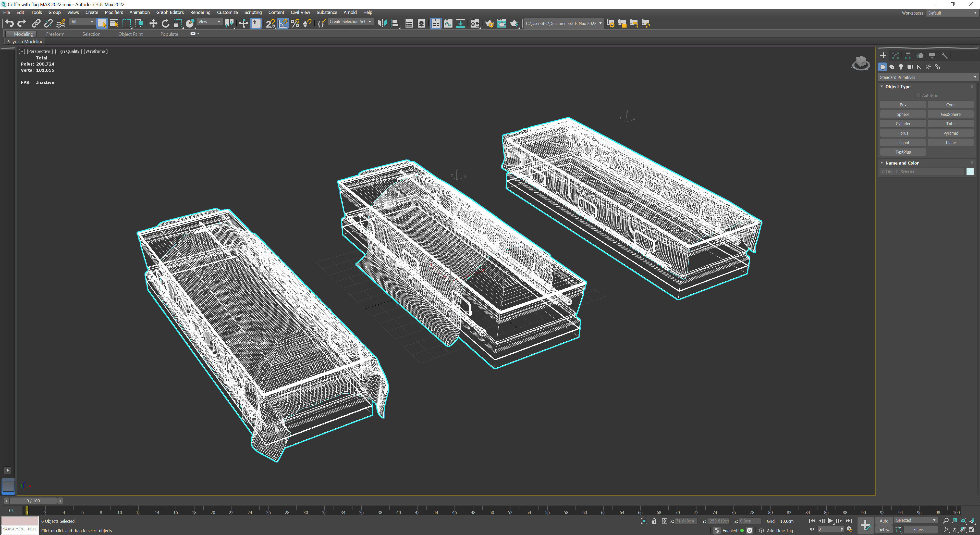Select the Lights category icon

point(901,67)
